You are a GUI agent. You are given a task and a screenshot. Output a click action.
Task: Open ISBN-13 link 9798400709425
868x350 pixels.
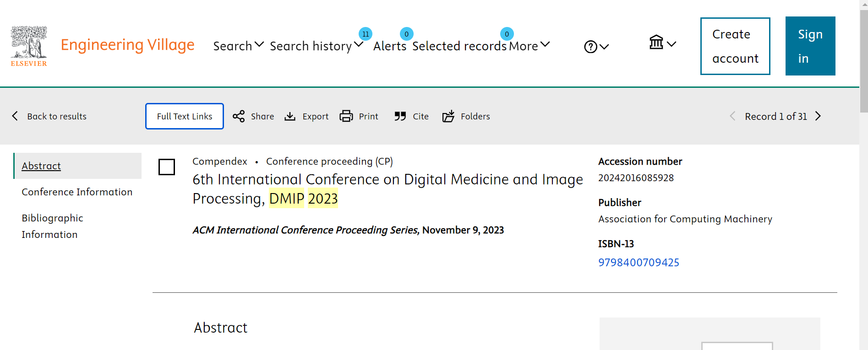point(639,262)
